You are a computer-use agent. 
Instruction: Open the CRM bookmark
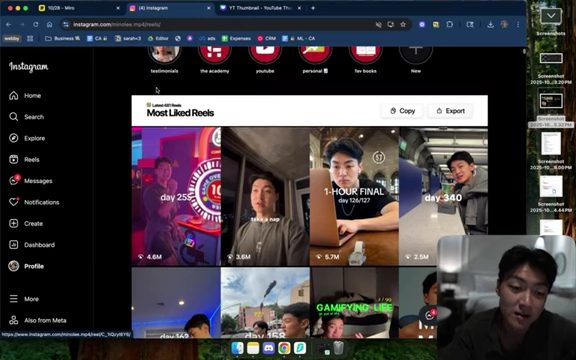267,38
